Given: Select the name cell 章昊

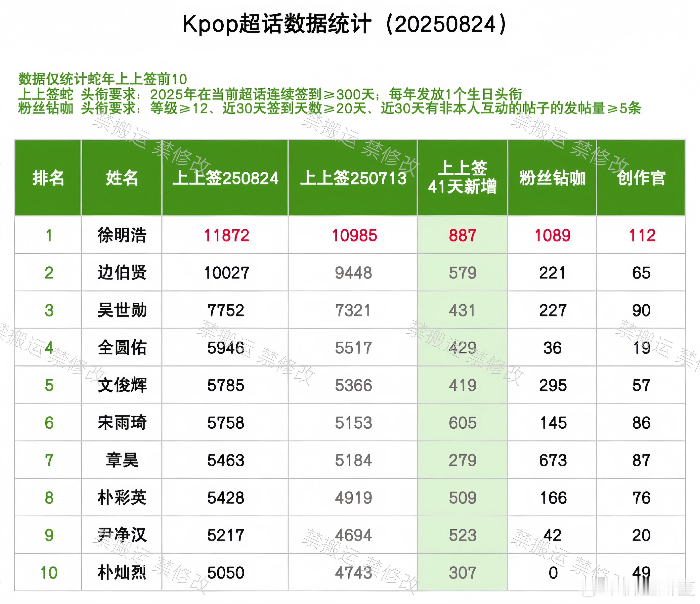Looking at the screenshot, I should pyautogui.click(x=122, y=460).
